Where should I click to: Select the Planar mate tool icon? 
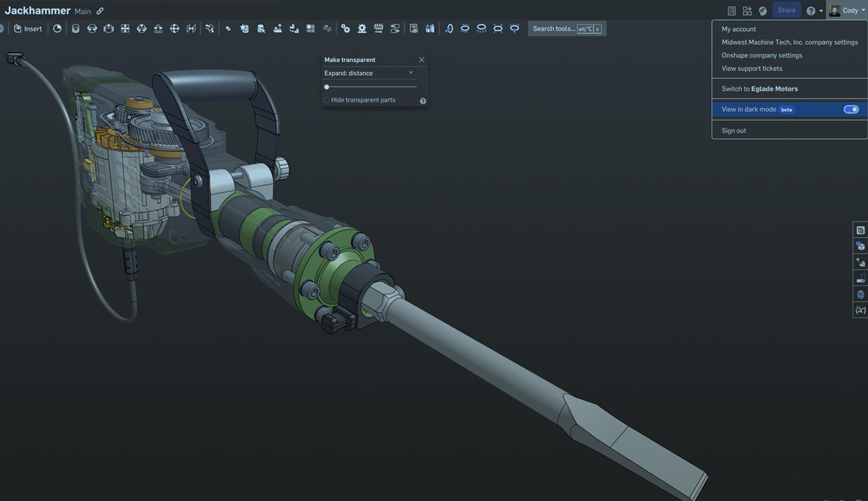coord(125,29)
